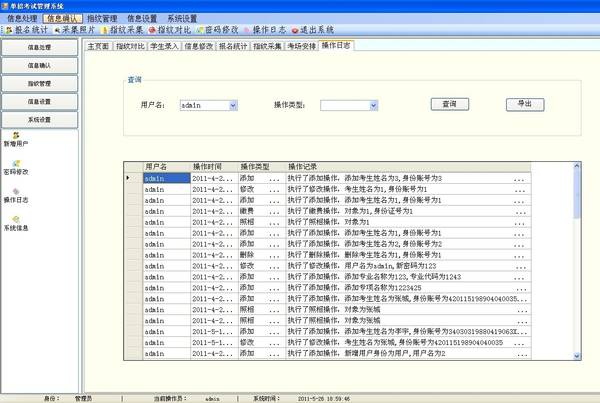
Task: Open the 信息处理 menu
Action: (22, 18)
